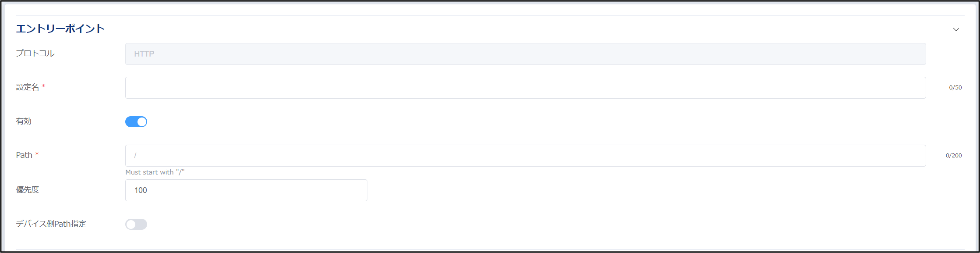Image resolution: width=980 pixels, height=253 pixels.
Task: Click the 0/200 character counter
Action: [x=953, y=156]
